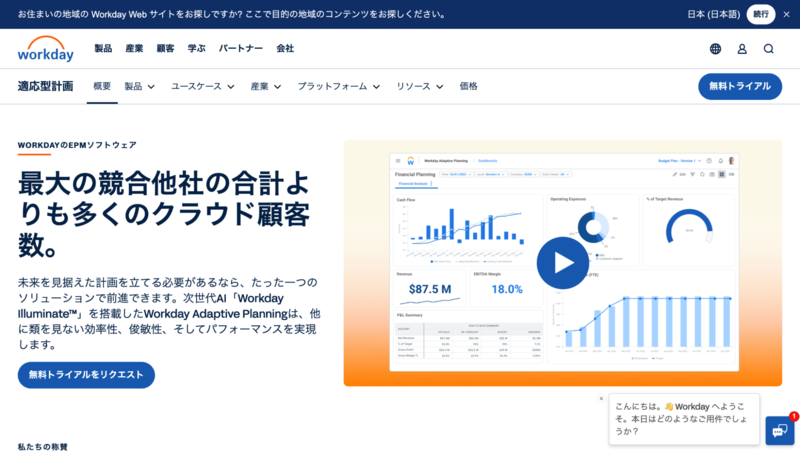Screen dimensions: 800x451
Task: Click the user avatar in dashboard preview
Action: click(x=731, y=161)
